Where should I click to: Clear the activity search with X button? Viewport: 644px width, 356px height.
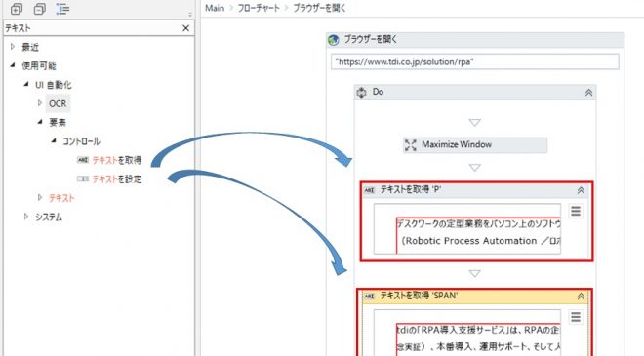click(x=185, y=28)
